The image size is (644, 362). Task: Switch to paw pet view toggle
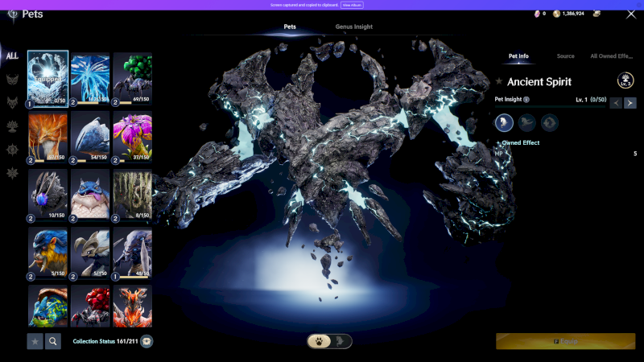(x=319, y=341)
